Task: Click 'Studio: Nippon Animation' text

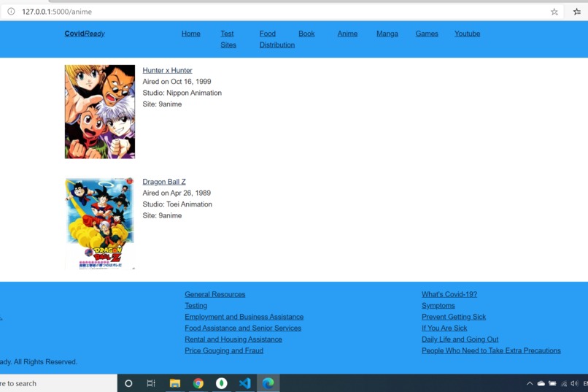Action: (x=182, y=93)
